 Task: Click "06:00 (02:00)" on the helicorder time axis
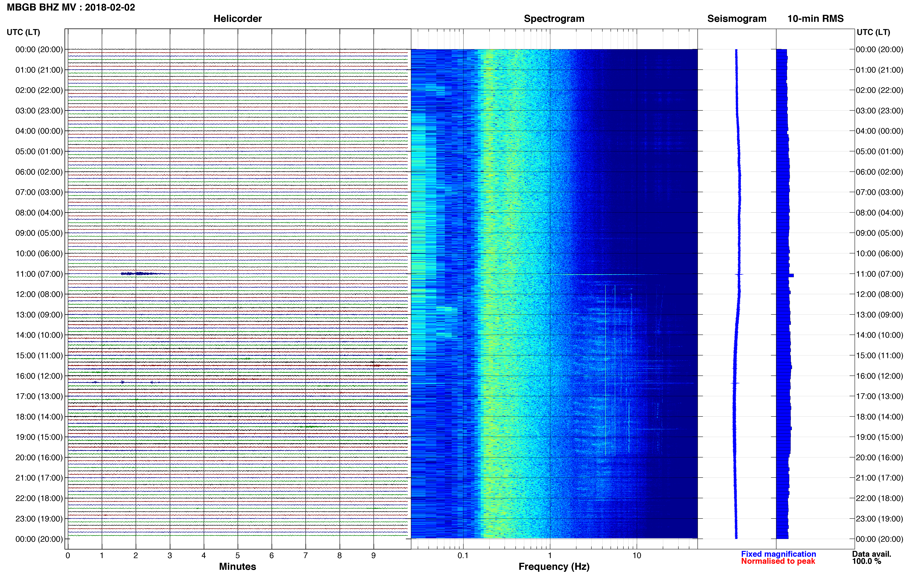pyautogui.click(x=39, y=172)
